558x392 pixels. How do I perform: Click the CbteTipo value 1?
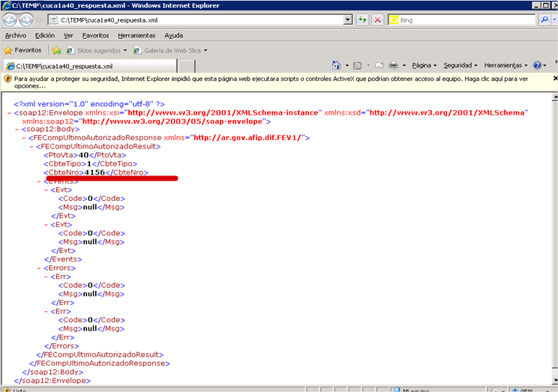point(89,163)
